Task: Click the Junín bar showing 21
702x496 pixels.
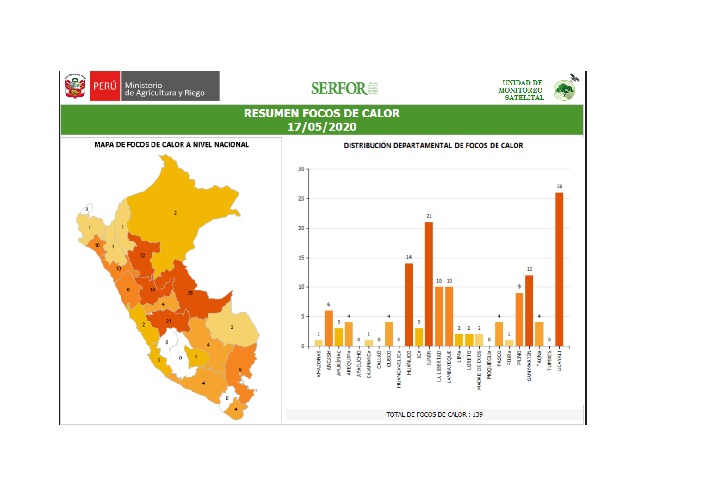Action: (428, 284)
